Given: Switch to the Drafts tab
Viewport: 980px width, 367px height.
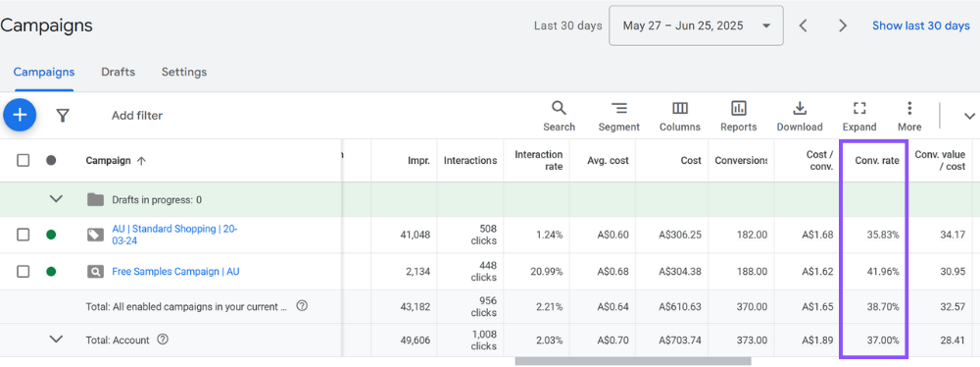Looking at the screenshot, I should [x=119, y=72].
